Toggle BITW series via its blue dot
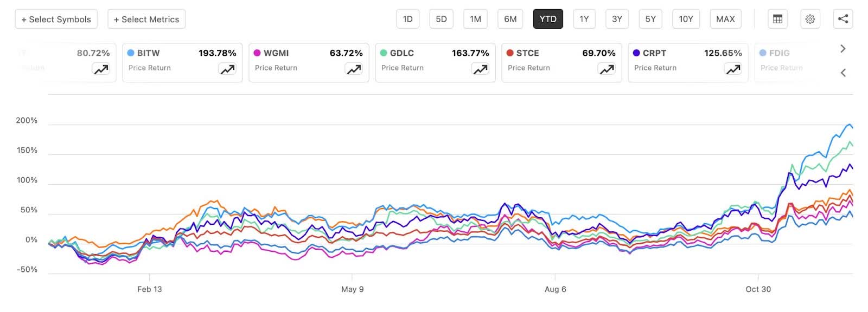This screenshot has width=868, height=312. coord(131,53)
